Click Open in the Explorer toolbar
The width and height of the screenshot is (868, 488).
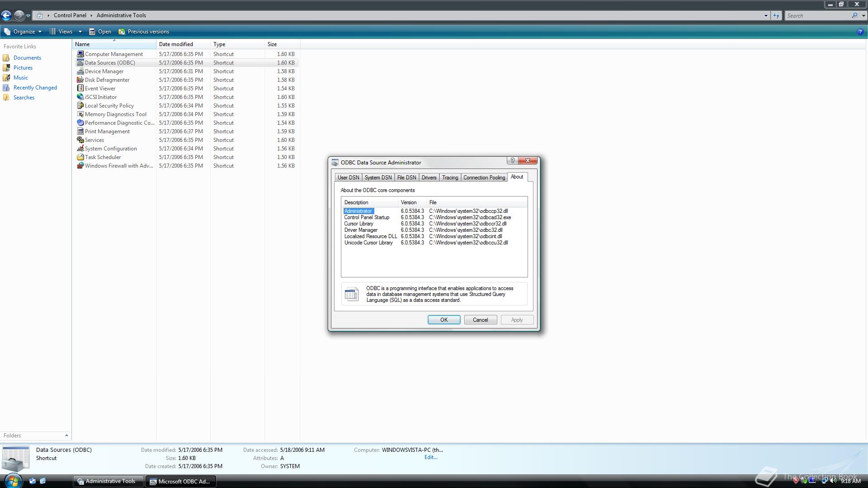coord(100,32)
